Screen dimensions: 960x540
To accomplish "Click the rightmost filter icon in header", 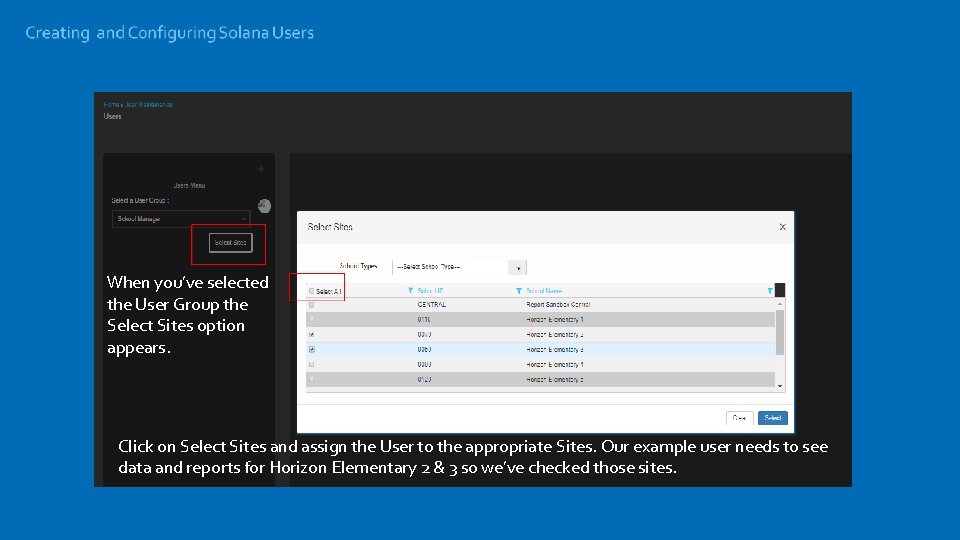I will pyautogui.click(x=770, y=291).
